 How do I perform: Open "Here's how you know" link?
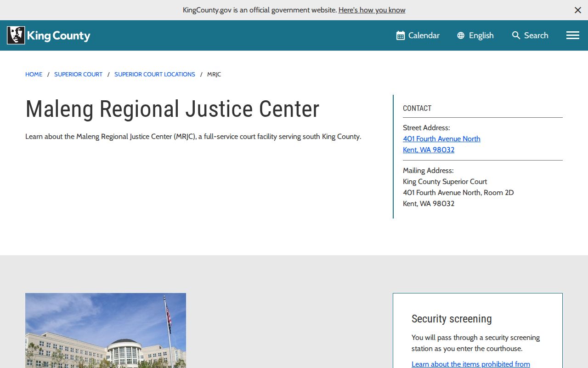(372, 10)
